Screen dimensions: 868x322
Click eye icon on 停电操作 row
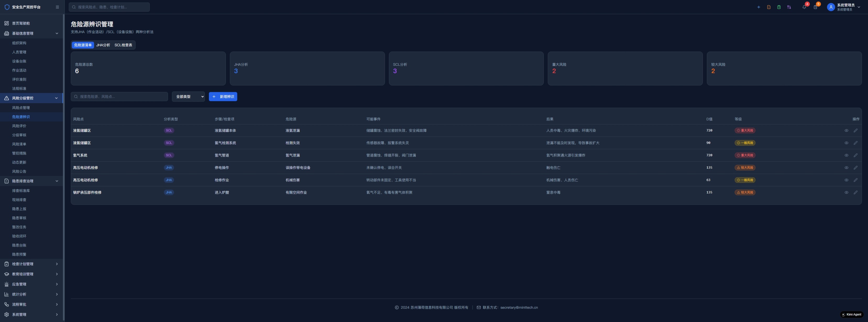tap(846, 168)
